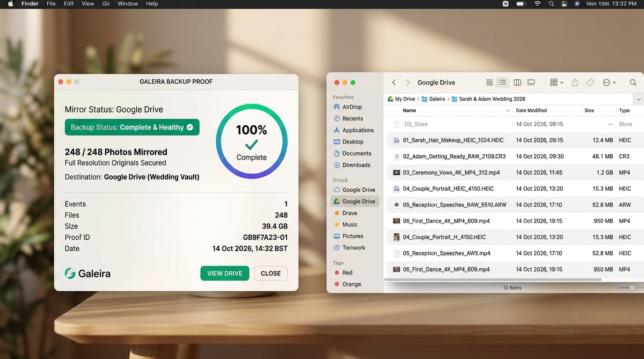Click Proof ID value GB9F7A23-01
This screenshot has width=644, height=359.
(x=265, y=237)
